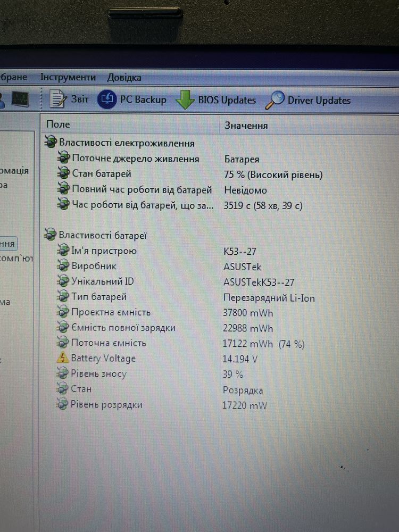The height and width of the screenshot is (532, 399).
Task: Select the Властивості батареї group icon
Action: click(50, 234)
